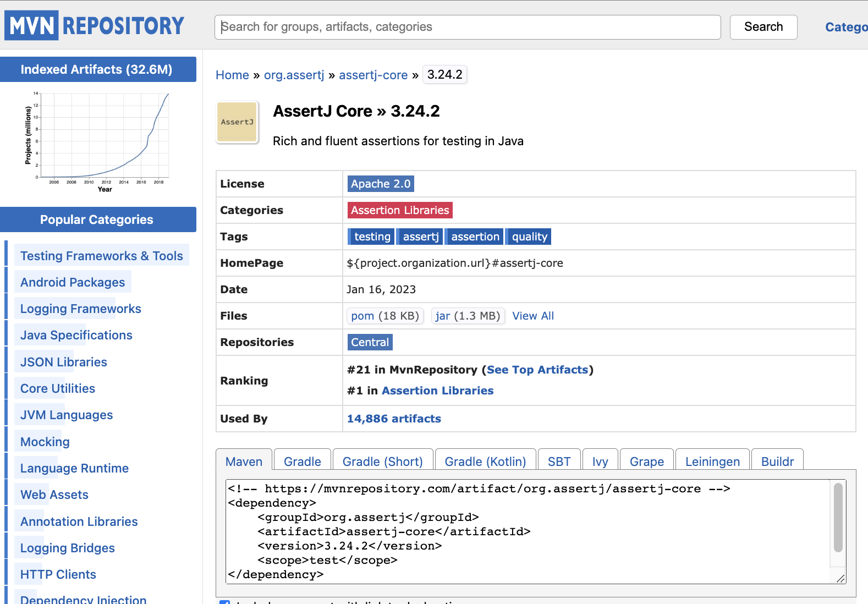Click the MVN Repository logo

95,26
